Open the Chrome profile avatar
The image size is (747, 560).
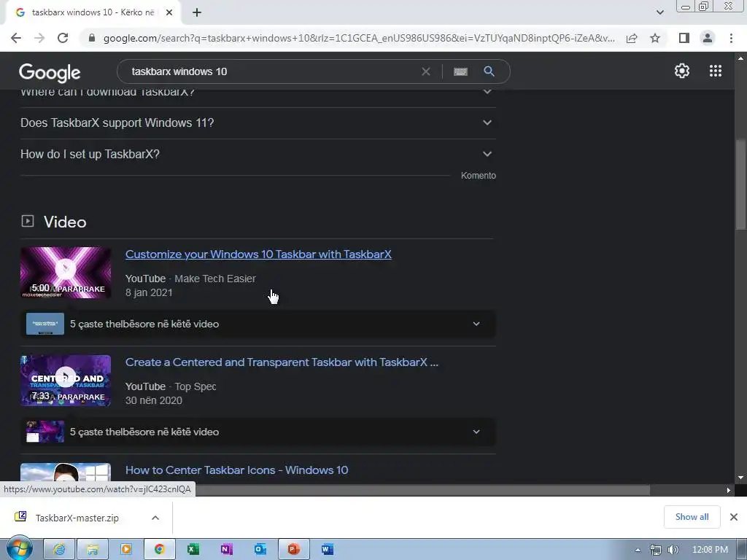point(708,38)
